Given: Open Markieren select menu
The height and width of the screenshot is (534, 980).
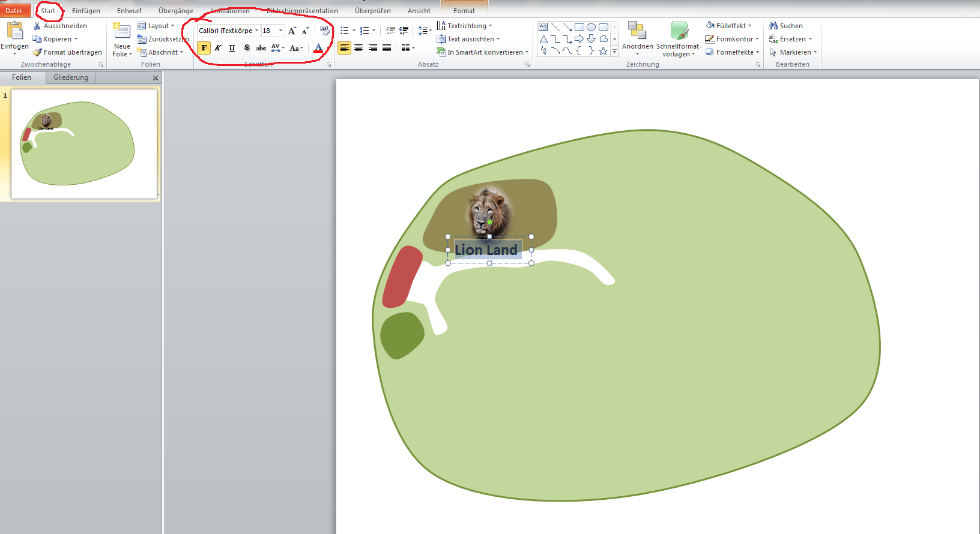Looking at the screenshot, I should coord(793,52).
